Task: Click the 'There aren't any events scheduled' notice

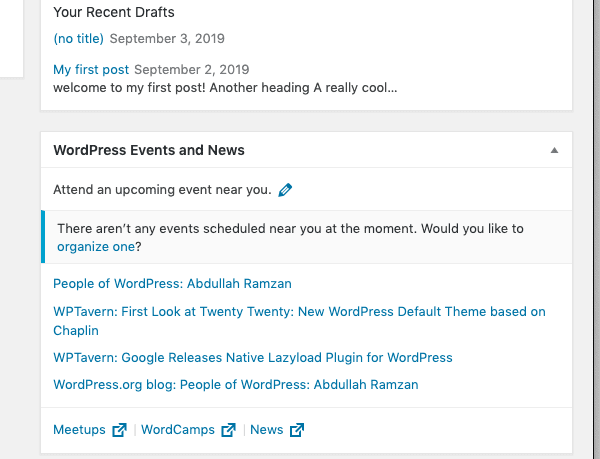Action: tap(307, 237)
